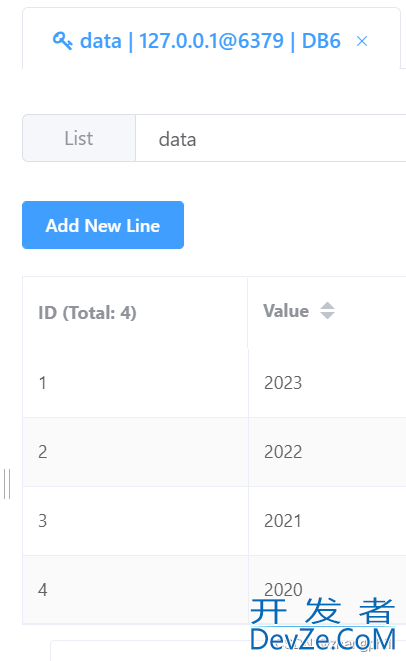Click the Add New Line button

click(x=103, y=225)
